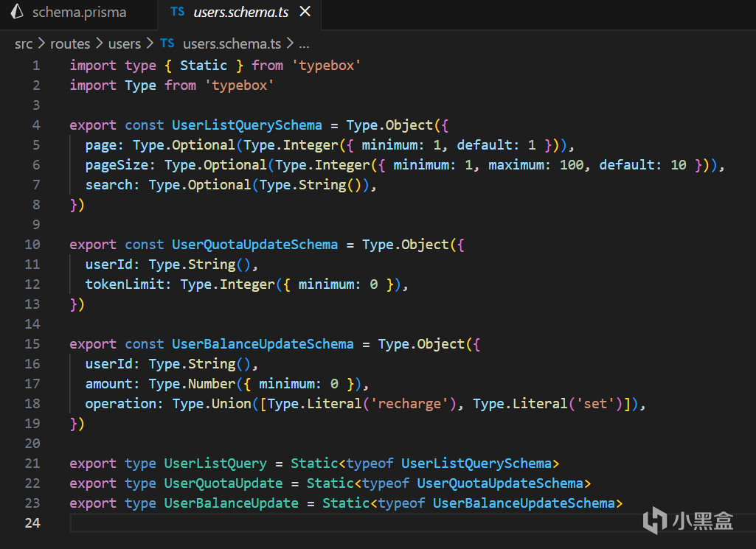Click line number 15 in the gutter
756x549 pixels.
(32, 344)
